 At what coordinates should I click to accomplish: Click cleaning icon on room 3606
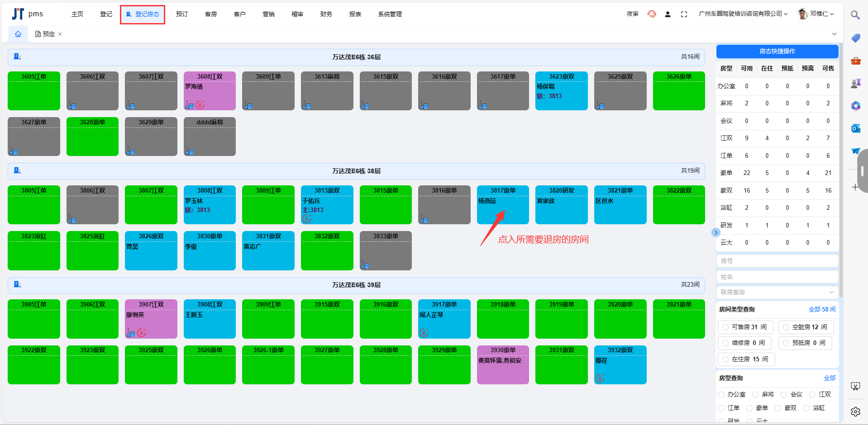[72, 105]
